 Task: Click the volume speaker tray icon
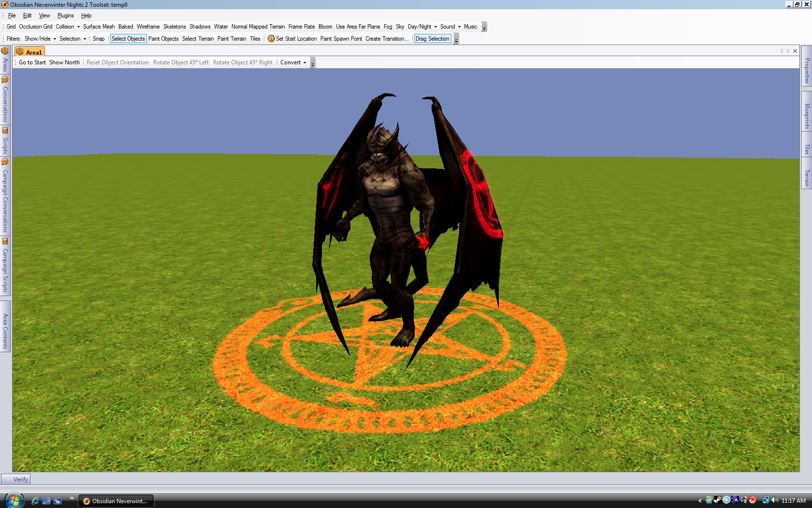pyautogui.click(x=775, y=500)
